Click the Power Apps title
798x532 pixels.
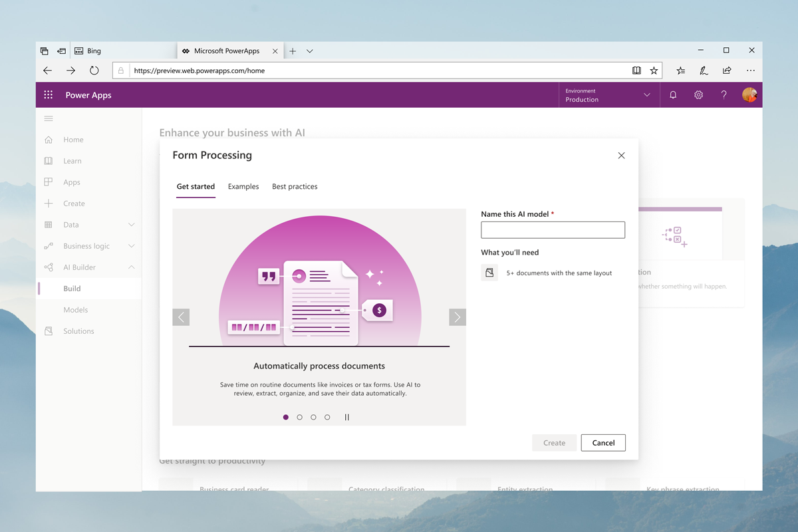pyautogui.click(x=88, y=95)
